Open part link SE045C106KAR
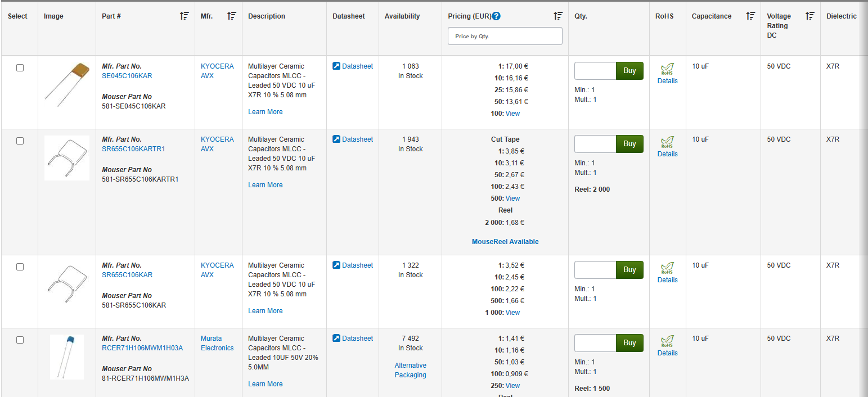The width and height of the screenshot is (868, 397). 127,76
